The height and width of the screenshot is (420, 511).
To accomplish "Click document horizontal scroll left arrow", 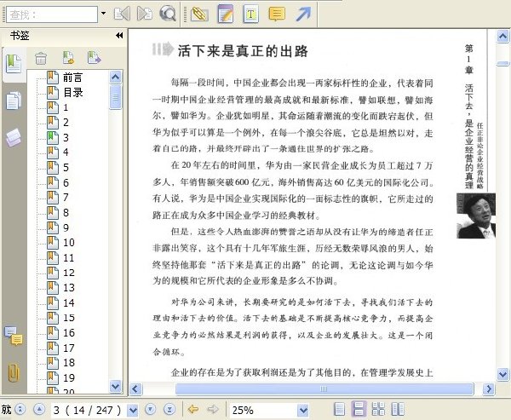I will (136, 388).
